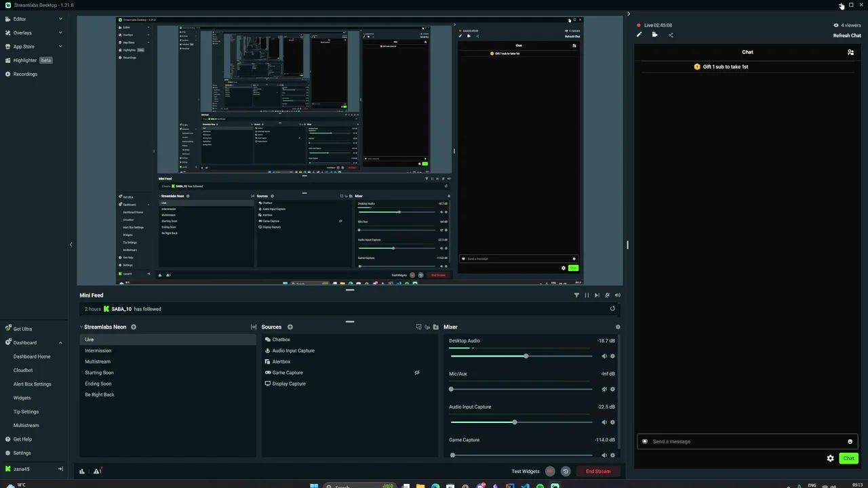Open emoji picker in chat message box
This screenshot has width=868, height=488.
(850, 442)
